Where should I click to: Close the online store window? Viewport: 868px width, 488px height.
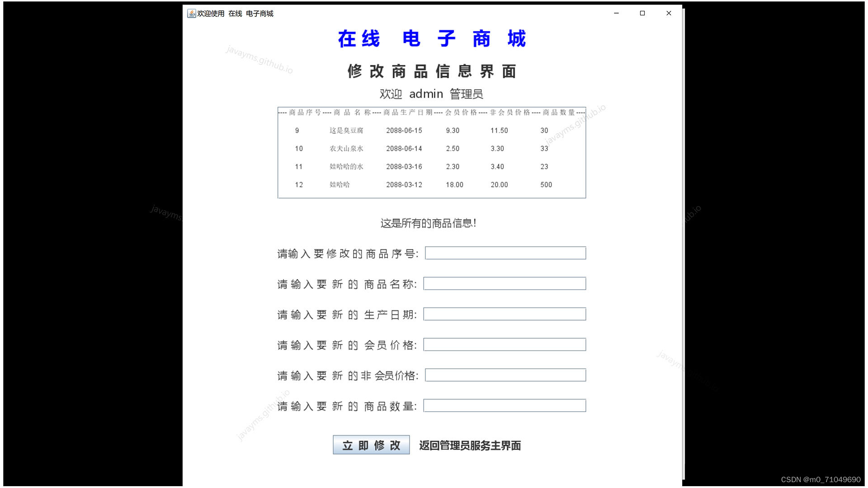coord(669,14)
